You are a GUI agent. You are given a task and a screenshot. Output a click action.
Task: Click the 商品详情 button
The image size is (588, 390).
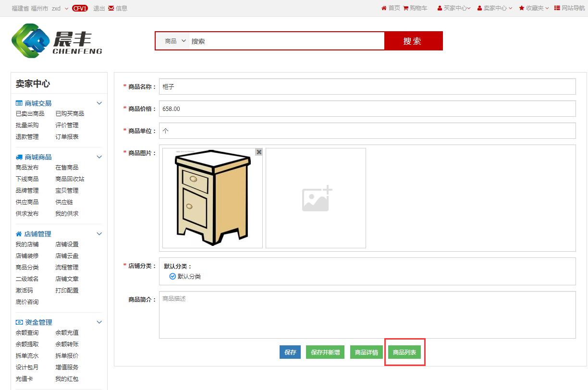[367, 352]
